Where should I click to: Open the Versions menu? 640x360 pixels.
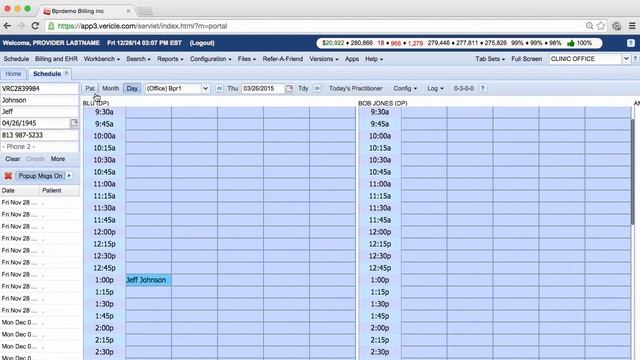pyautogui.click(x=323, y=59)
